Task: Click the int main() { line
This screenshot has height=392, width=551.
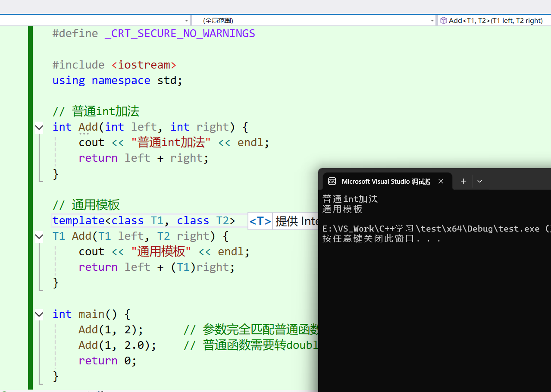Action: (91, 314)
